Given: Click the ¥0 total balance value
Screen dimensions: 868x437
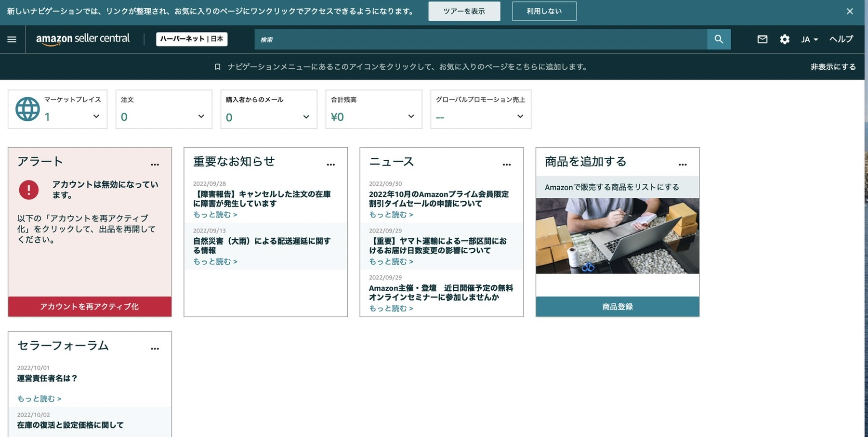Looking at the screenshot, I should coord(337,117).
